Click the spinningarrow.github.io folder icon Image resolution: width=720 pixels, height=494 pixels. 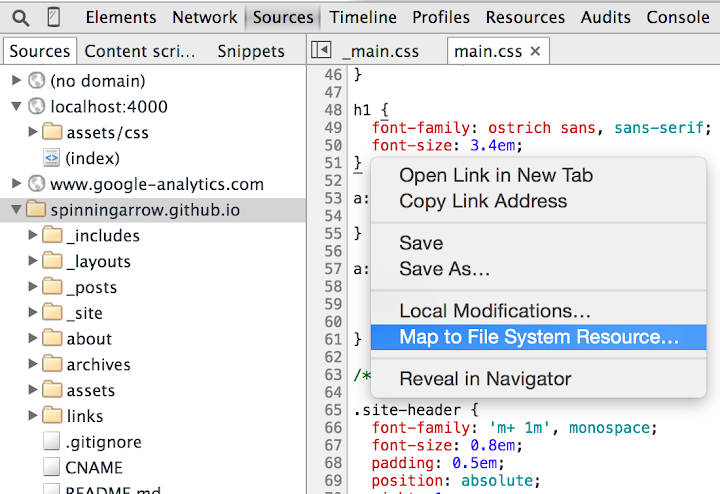(36, 209)
